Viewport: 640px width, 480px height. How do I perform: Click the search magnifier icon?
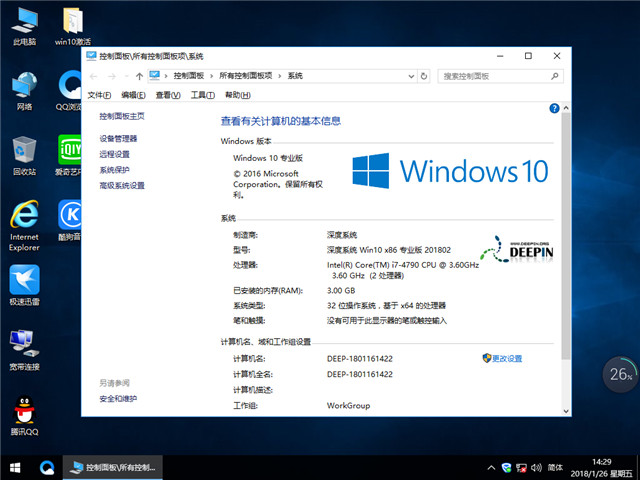(554, 76)
